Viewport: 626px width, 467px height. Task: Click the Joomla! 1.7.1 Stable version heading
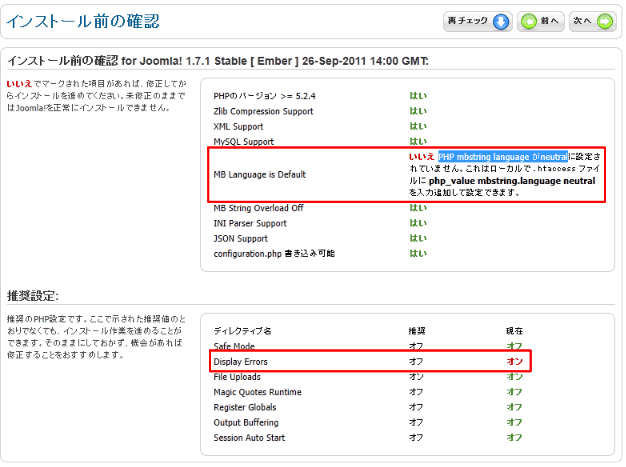[218, 61]
